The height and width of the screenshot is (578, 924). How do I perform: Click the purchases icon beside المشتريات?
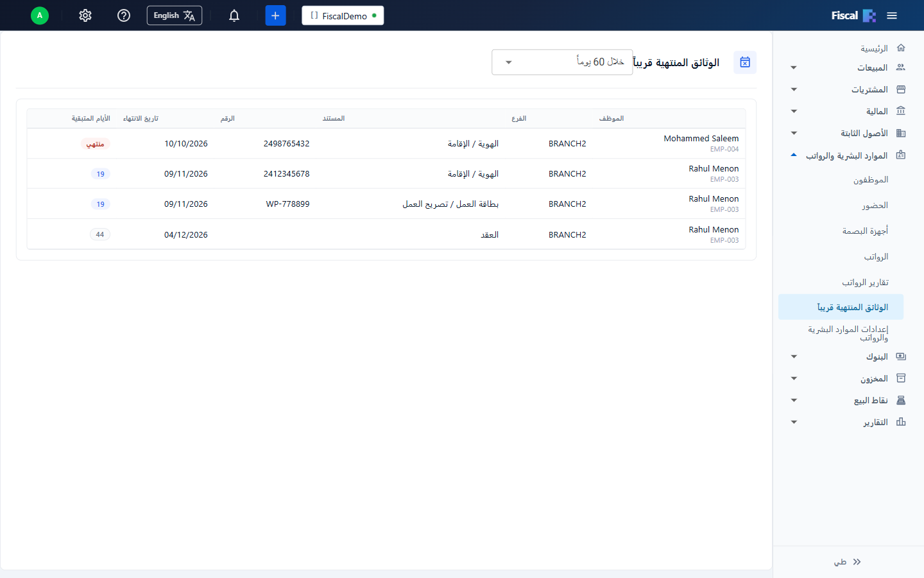click(x=901, y=89)
